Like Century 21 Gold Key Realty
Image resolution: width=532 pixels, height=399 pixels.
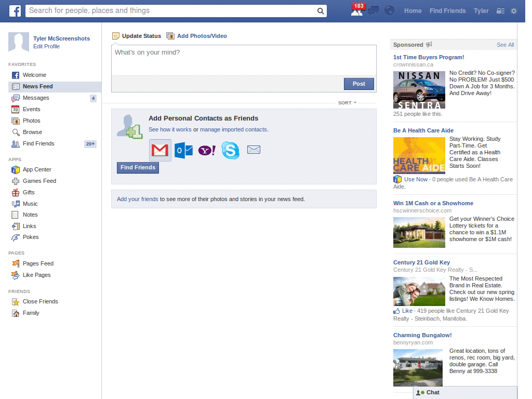[x=407, y=311]
